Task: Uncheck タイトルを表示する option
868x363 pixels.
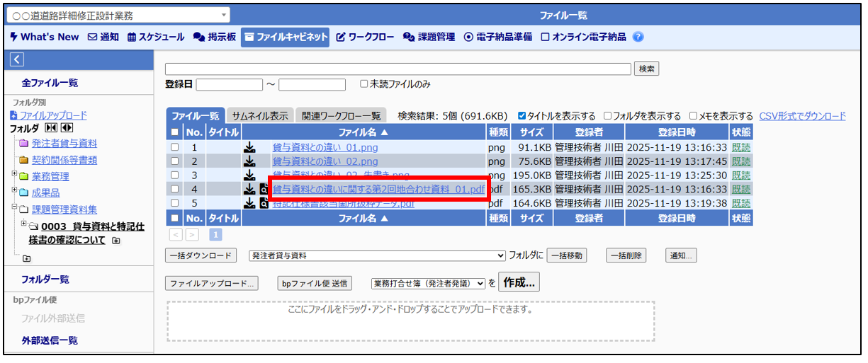Action: pyautogui.click(x=522, y=116)
